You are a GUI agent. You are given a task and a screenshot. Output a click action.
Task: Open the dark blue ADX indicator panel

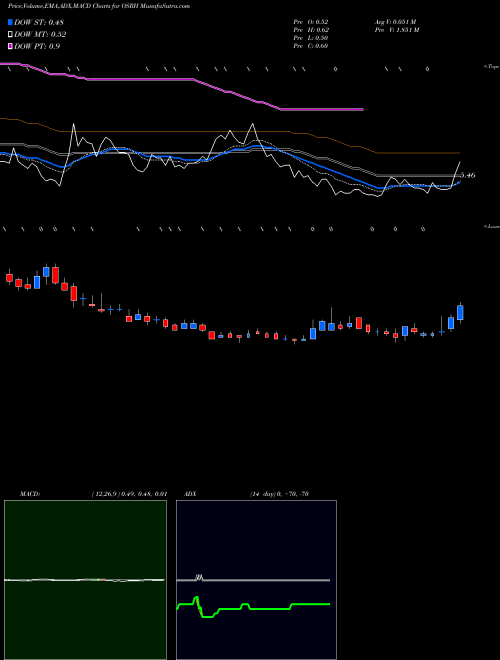click(x=256, y=580)
